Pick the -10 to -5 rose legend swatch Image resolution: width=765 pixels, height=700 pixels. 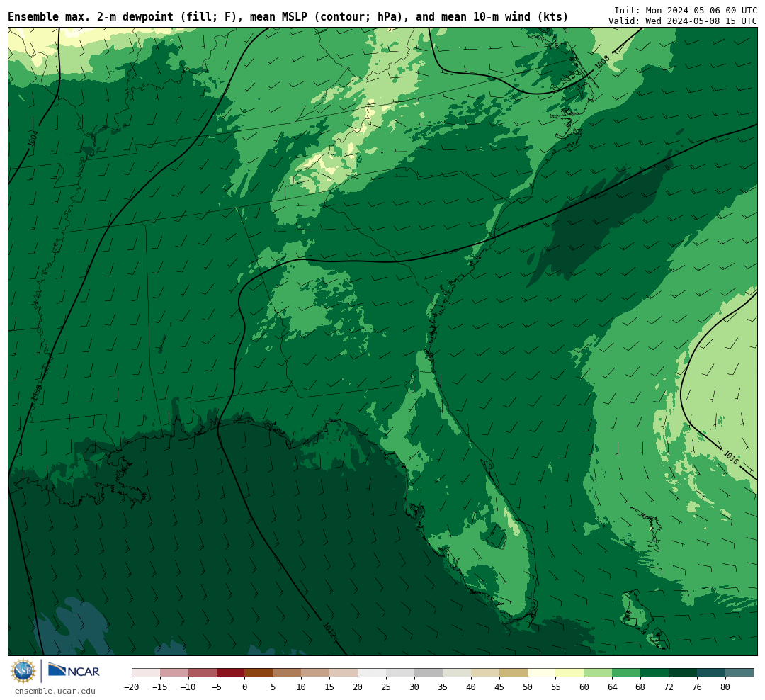coord(203,673)
